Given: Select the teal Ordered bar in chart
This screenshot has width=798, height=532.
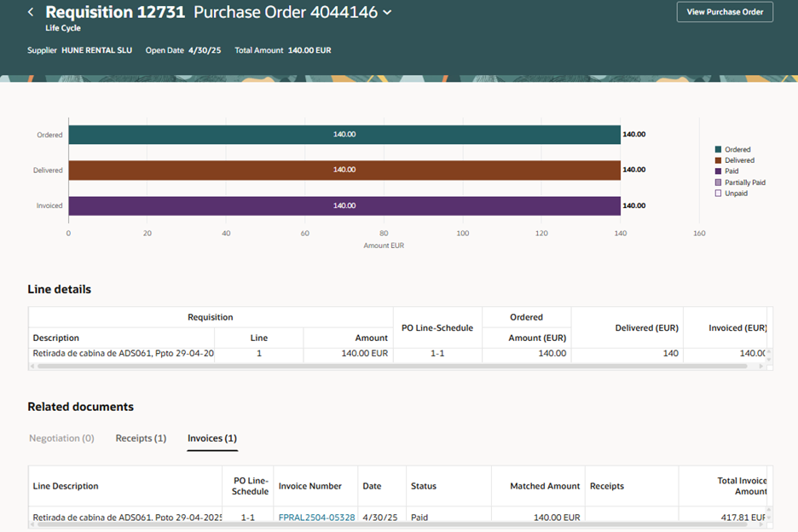Looking at the screenshot, I should (344, 135).
